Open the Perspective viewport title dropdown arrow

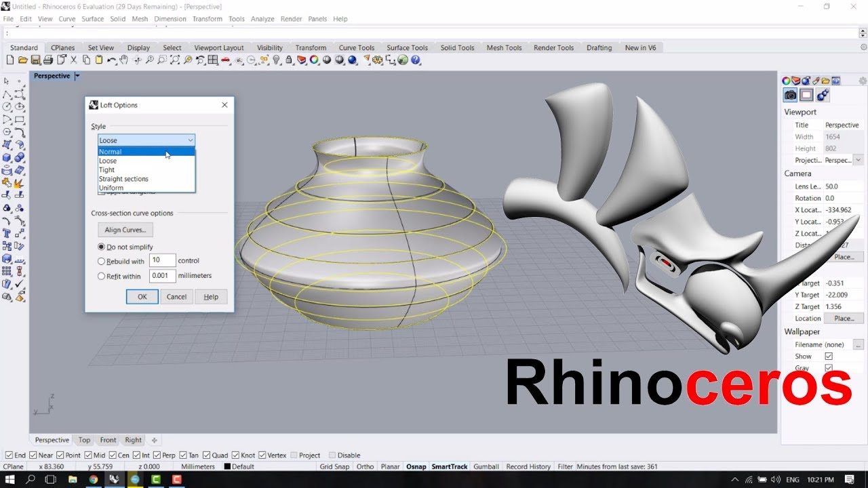click(77, 76)
